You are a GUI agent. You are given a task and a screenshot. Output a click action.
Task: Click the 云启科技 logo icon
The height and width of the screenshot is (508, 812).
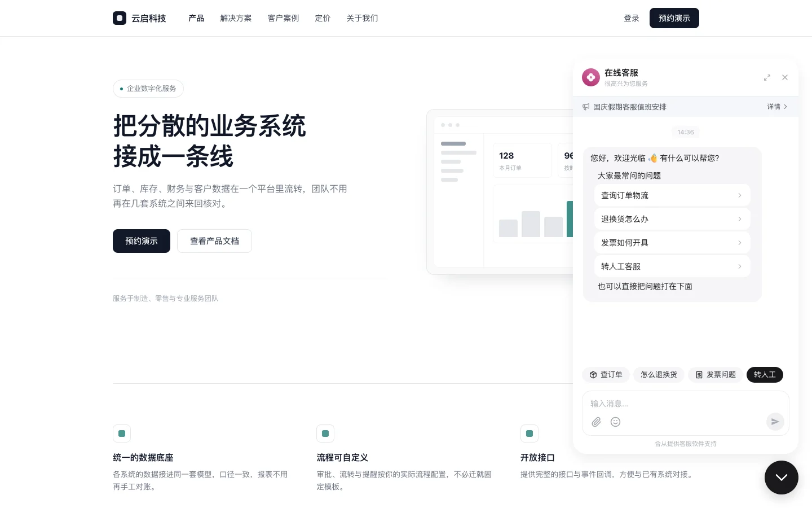(x=120, y=18)
